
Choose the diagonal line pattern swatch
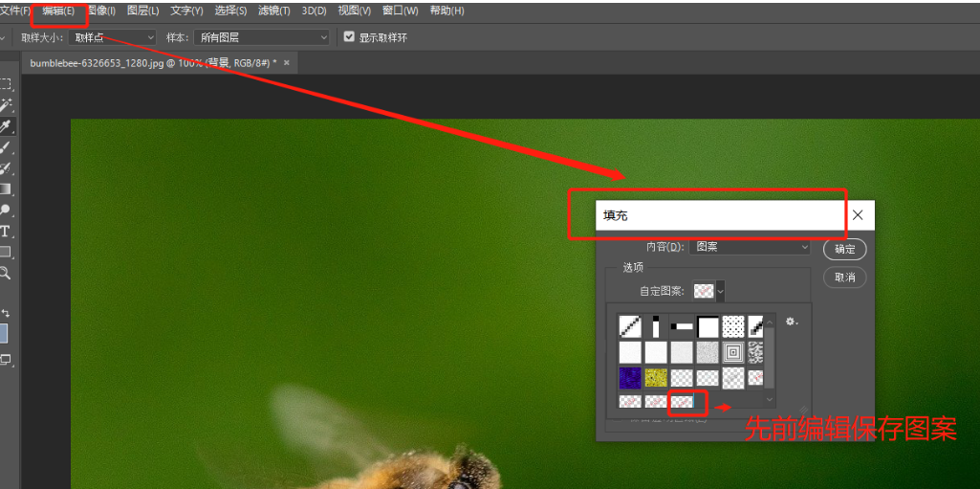click(630, 326)
